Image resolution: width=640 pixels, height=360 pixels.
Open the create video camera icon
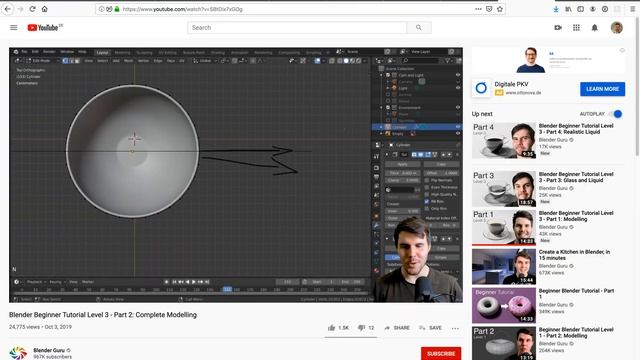click(x=558, y=27)
